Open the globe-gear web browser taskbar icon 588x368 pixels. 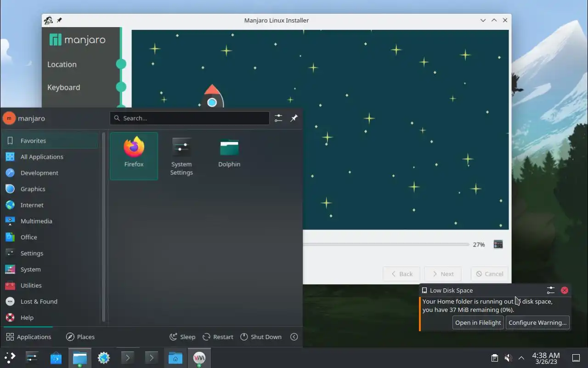pos(104,358)
